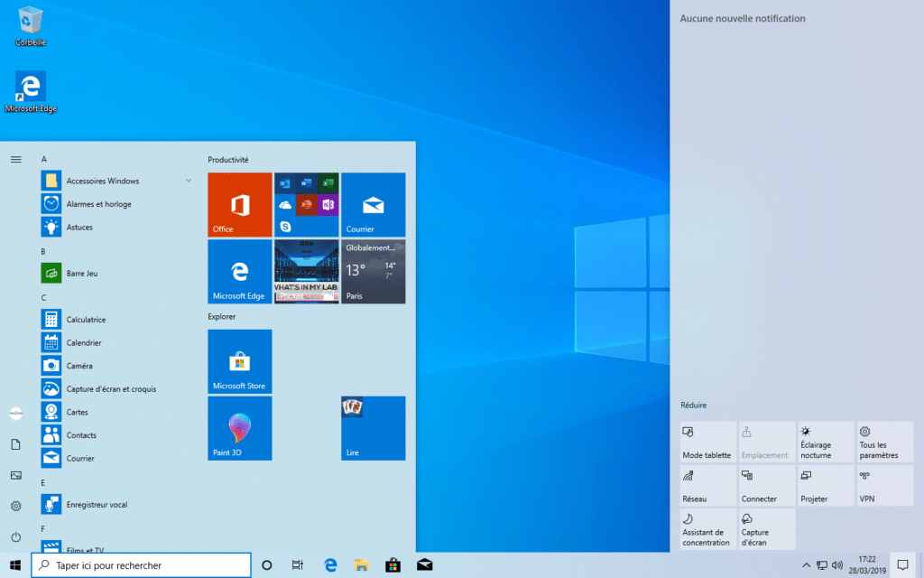Click Réduire to collapse quick actions
924x578 pixels.
(693, 406)
